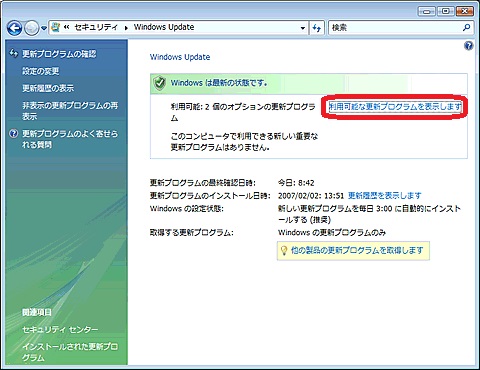Viewport: 480px width, 370px height.
Task: Click the Control Panel icon in address bar
Action: coord(56,27)
